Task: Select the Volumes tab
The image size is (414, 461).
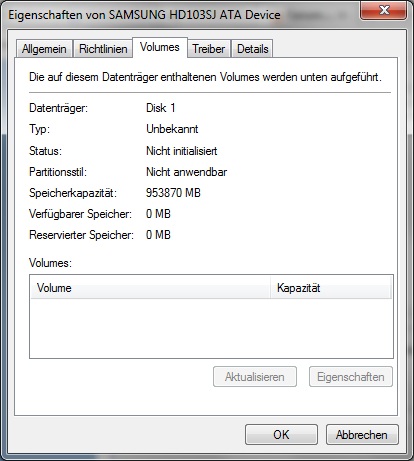Action: 160,47
